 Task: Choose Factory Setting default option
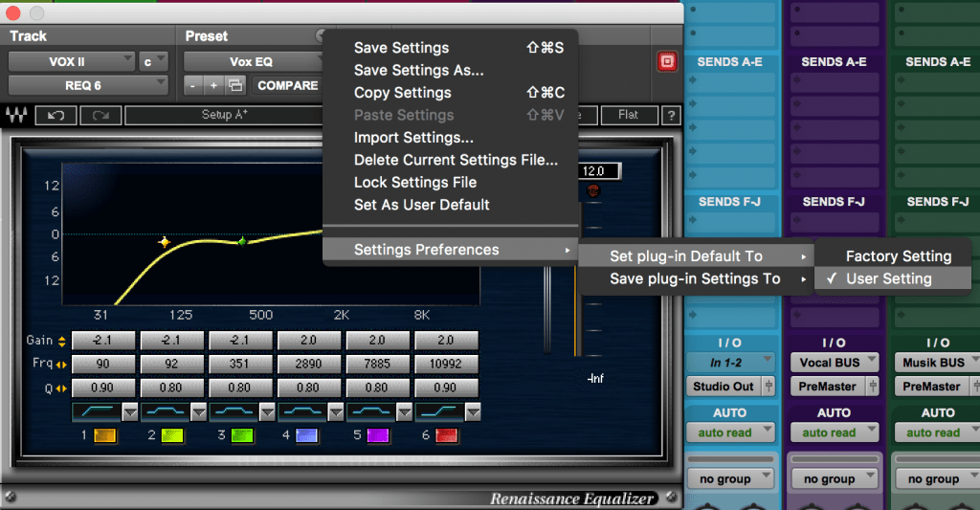[893, 256]
